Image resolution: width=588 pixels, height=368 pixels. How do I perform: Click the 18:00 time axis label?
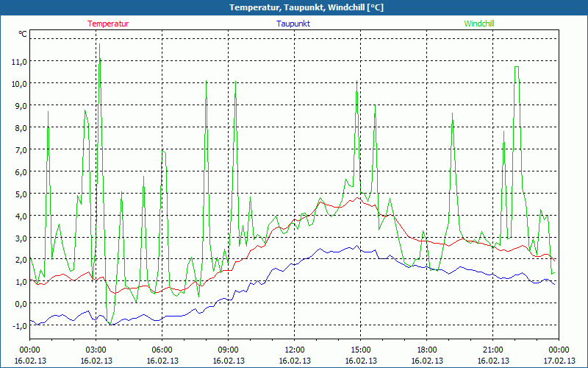[427, 350]
